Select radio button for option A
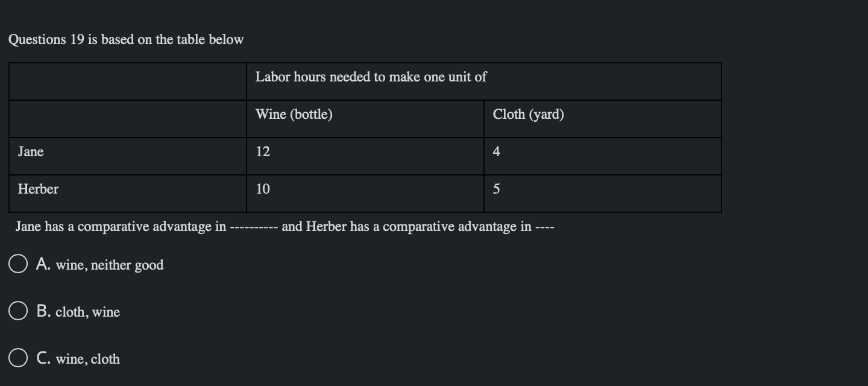Screen dimensions: 868x386 [x=18, y=262]
